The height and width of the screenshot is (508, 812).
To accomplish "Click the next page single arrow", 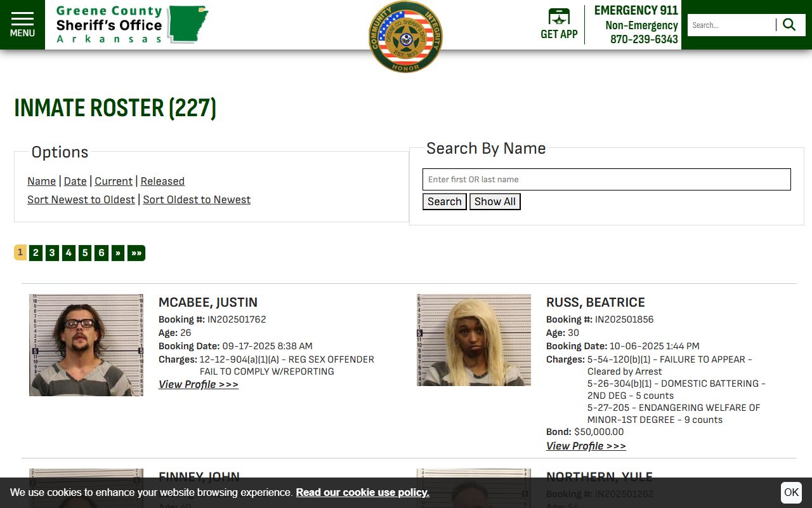I will [x=118, y=253].
